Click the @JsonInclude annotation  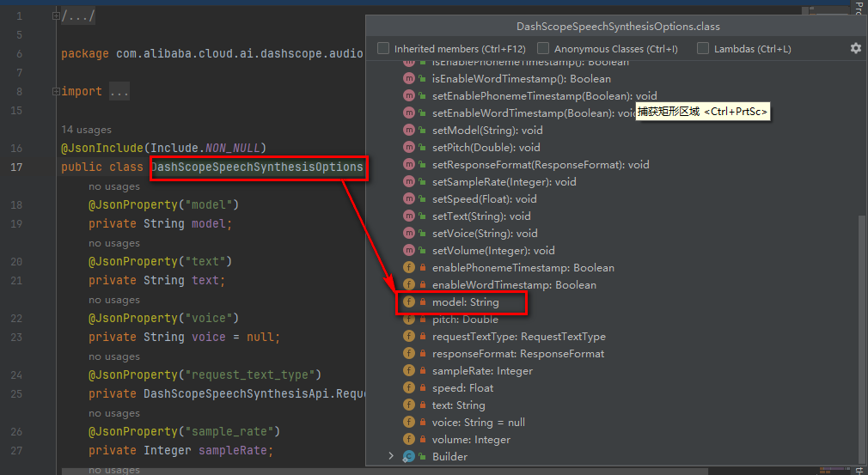tap(102, 149)
